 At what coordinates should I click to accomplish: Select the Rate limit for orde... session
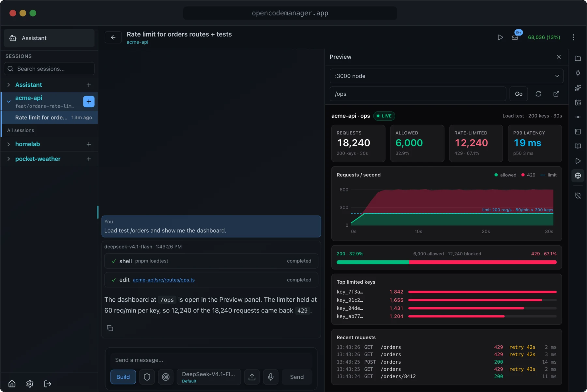coord(50,117)
